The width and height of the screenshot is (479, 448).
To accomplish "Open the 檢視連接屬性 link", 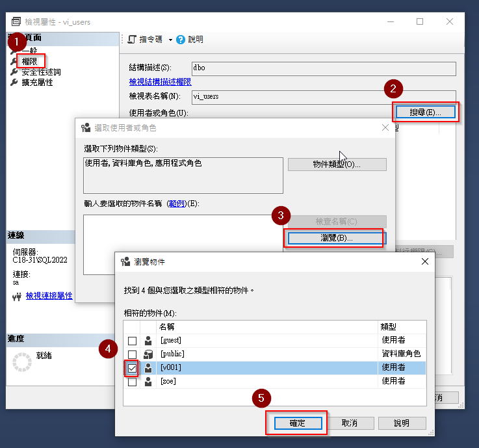I will pos(49,296).
